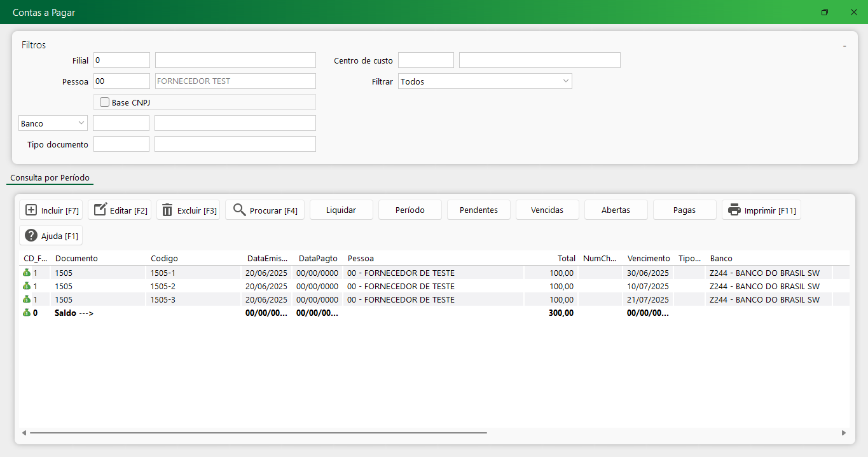Click money bag icon of row 1505-3
Image resolution: width=868 pixels, height=457 pixels.
click(27, 299)
